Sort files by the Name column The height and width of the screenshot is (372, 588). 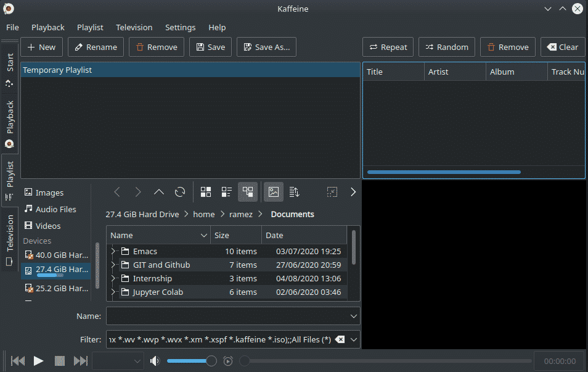(x=158, y=236)
